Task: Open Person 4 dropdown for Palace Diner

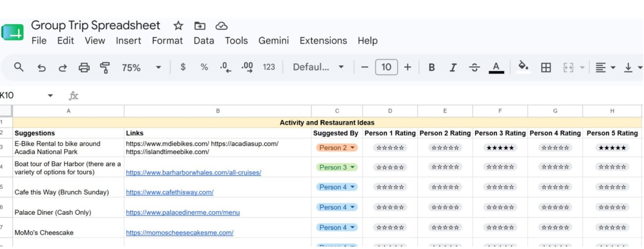Action: point(337,207)
